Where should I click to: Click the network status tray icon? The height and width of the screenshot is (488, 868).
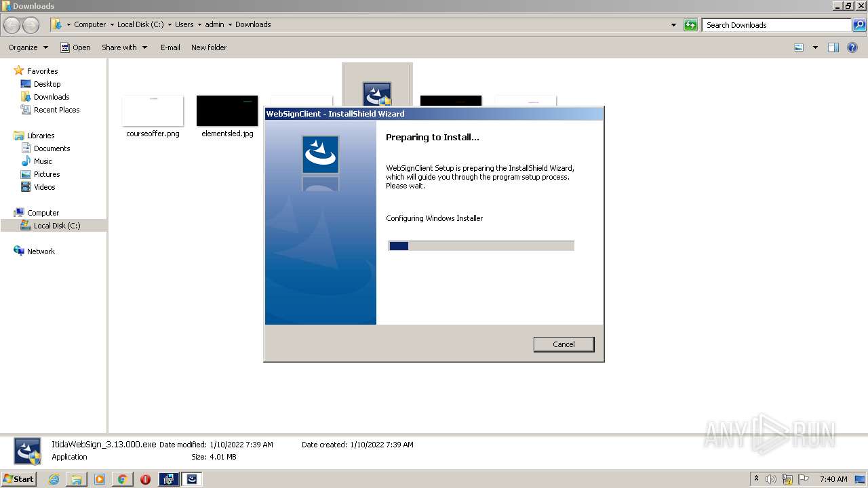(787, 479)
